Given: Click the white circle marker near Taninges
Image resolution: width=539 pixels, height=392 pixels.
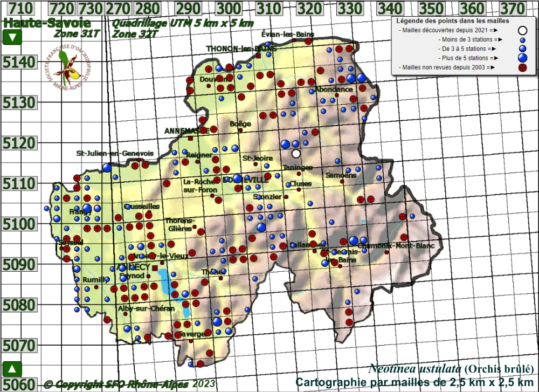Looking at the screenshot, I should coord(296,154).
